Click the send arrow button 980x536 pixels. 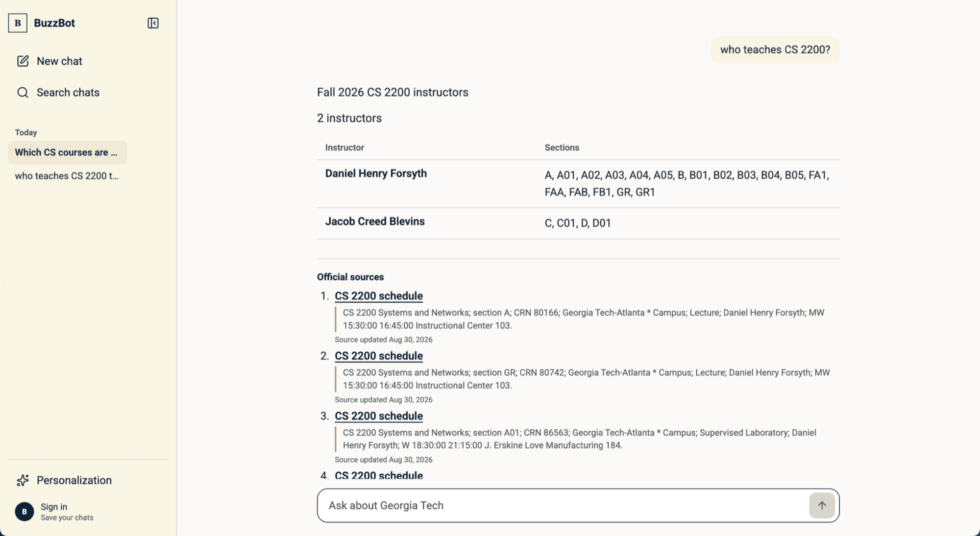822,505
